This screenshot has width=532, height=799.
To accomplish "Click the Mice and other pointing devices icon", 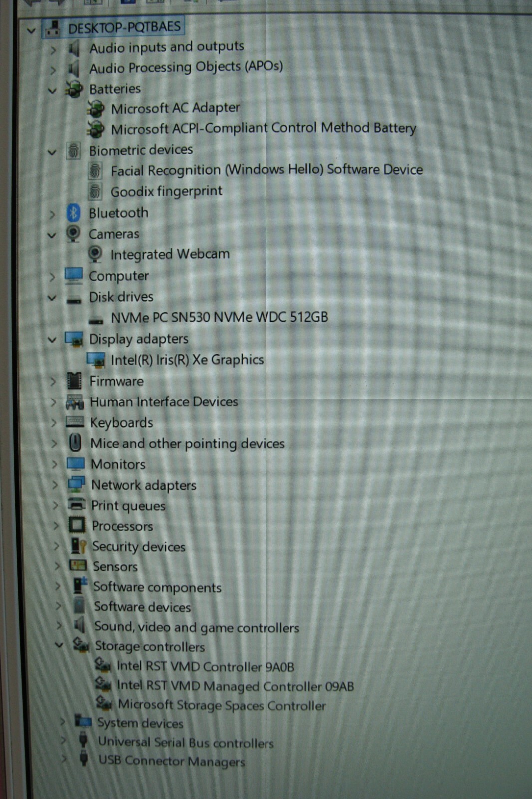I will click(75, 443).
